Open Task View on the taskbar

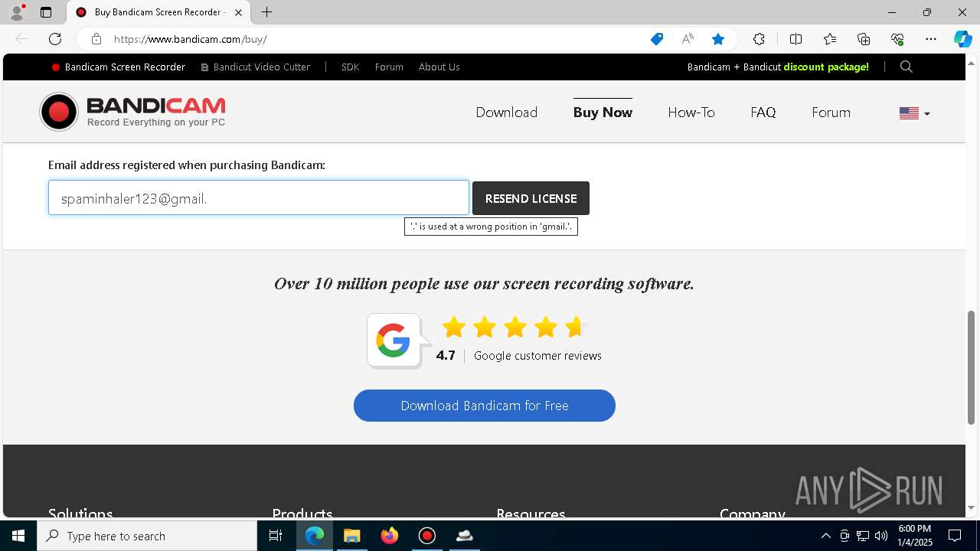(x=276, y=536)
